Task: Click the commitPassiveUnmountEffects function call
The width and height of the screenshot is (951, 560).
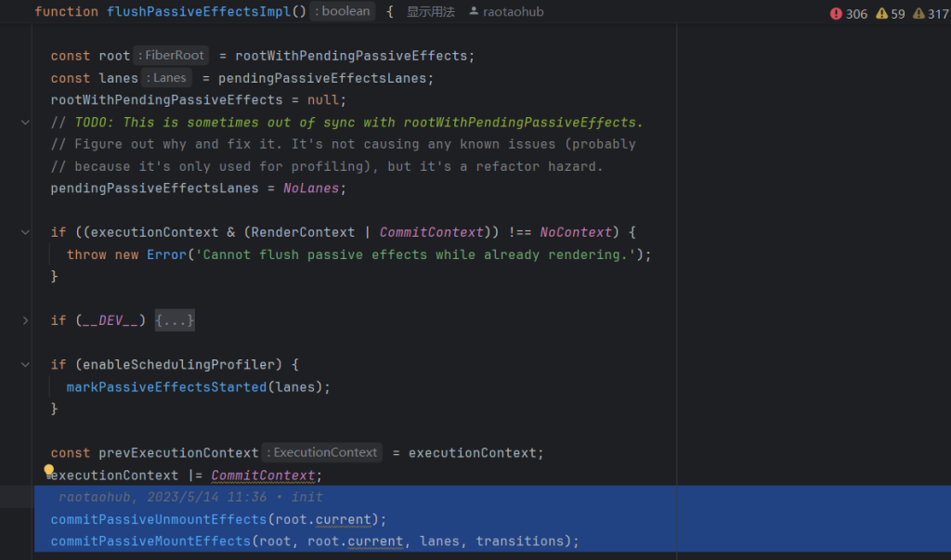Action: coord(159,519)
